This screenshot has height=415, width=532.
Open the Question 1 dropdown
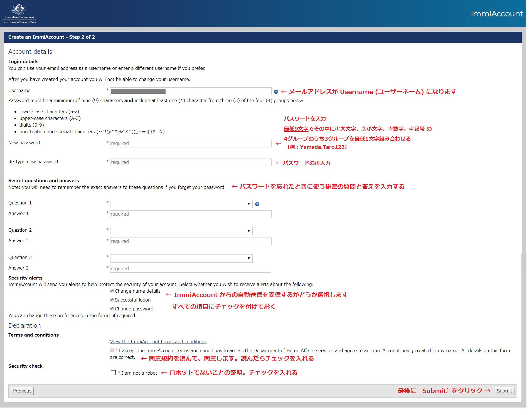coord(181,204)
